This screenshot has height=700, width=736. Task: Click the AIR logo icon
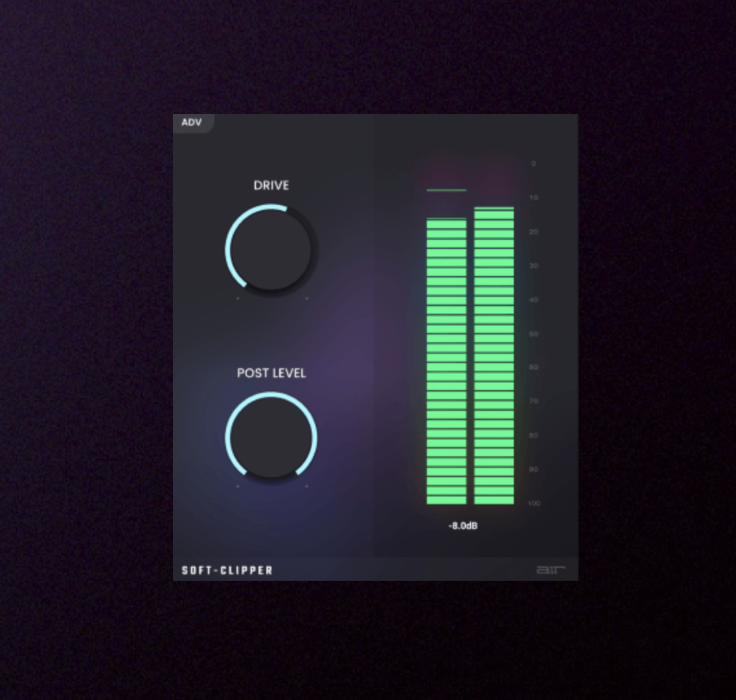[x=551, y=570]
